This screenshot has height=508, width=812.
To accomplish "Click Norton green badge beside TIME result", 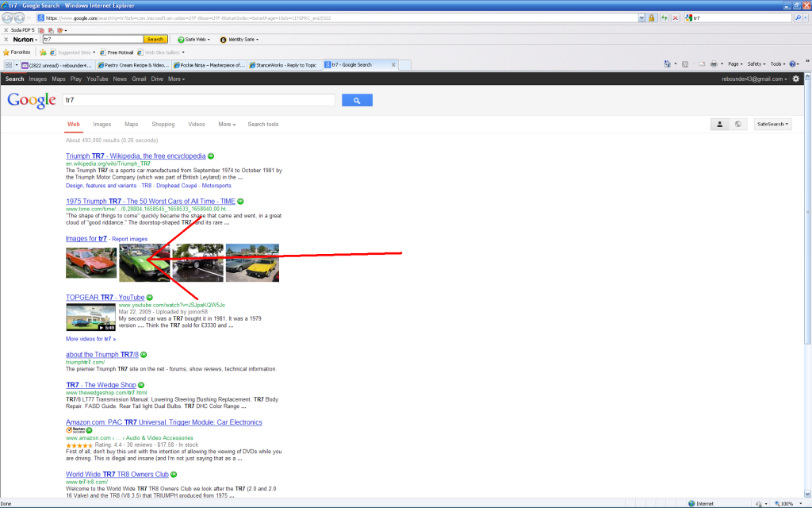I will (x=240, y=201).
